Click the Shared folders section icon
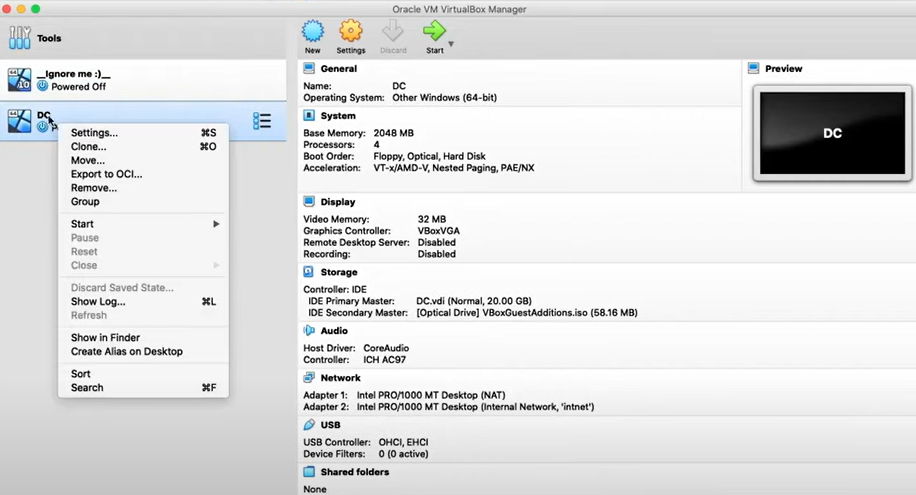The image size is (916, 495). [309, 472]
